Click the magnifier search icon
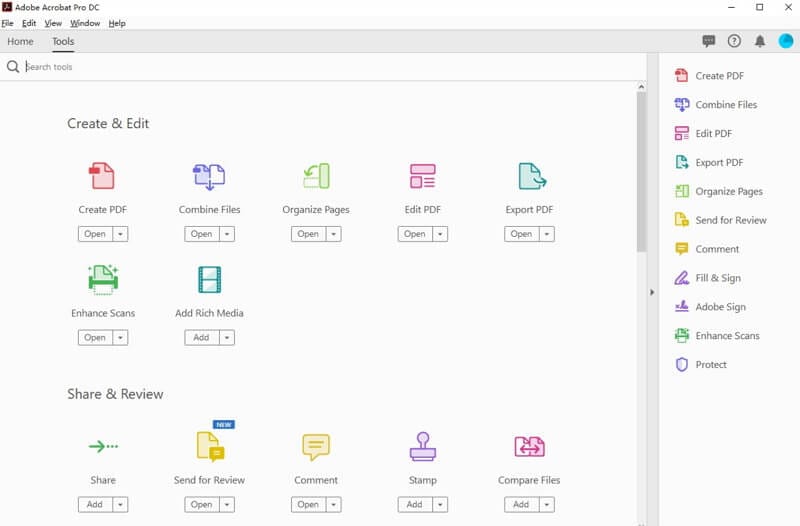The width and height of the screenshot is (800, 526). tap(13, 67)
